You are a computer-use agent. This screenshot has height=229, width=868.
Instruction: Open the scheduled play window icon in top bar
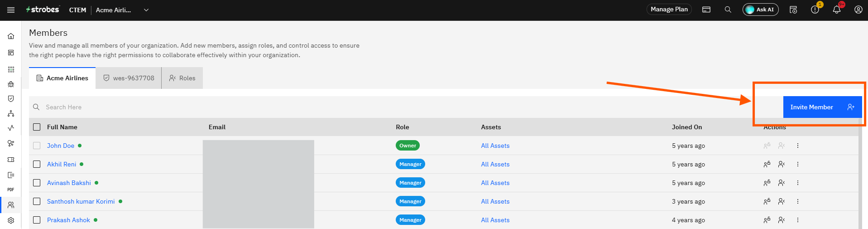[x=793, y=10]
